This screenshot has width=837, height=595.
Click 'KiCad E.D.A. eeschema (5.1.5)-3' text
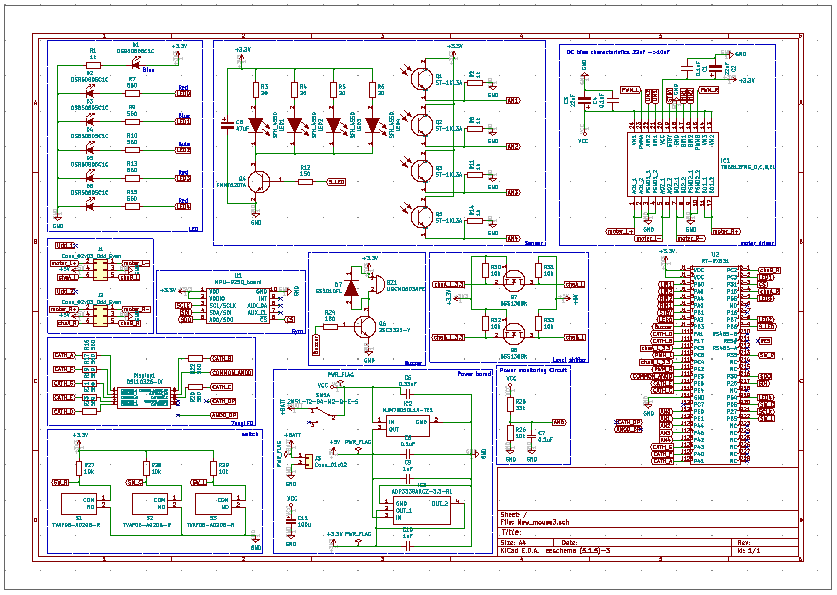[x=555, y=550]
